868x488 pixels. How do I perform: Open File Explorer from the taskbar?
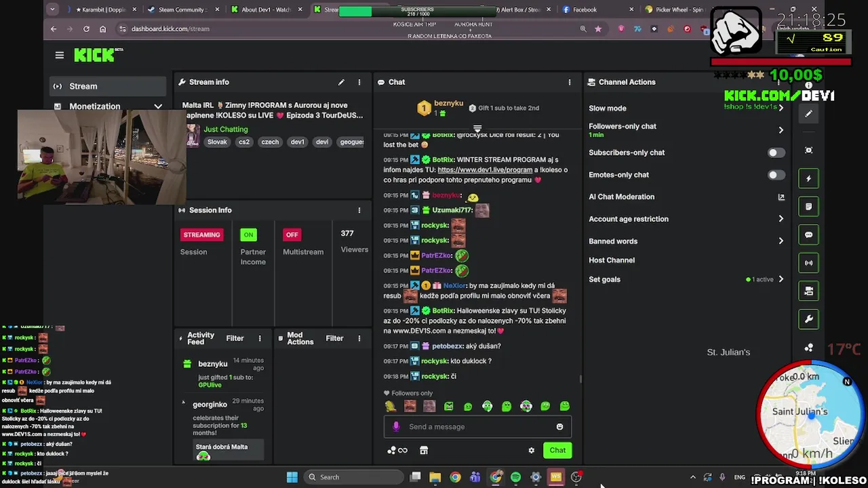click(435, 477)
